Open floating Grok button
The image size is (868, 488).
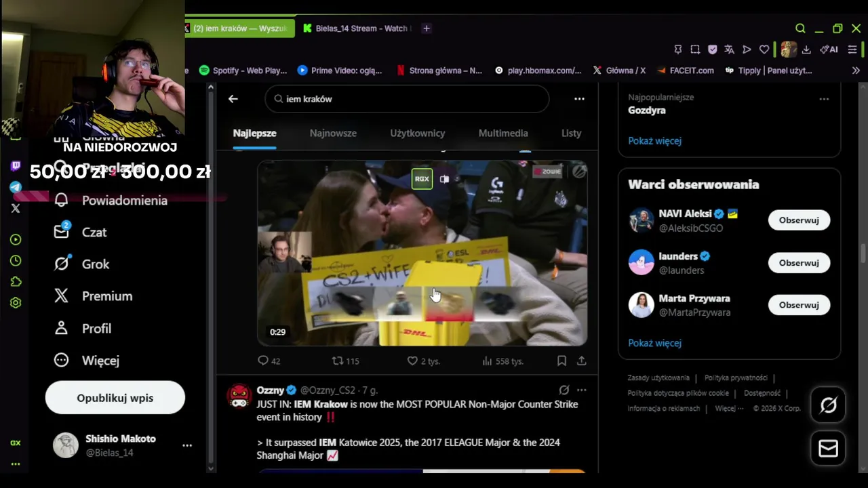click(828, 405)
